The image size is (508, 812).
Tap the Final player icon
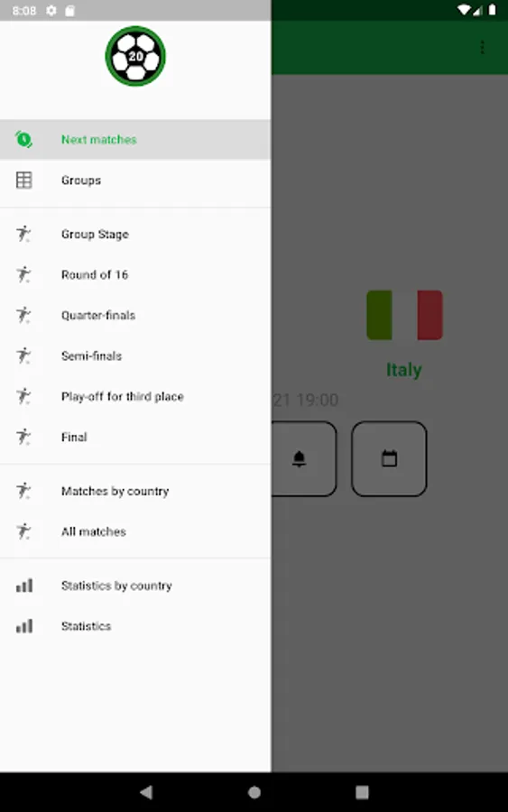(x=23, y=437)
